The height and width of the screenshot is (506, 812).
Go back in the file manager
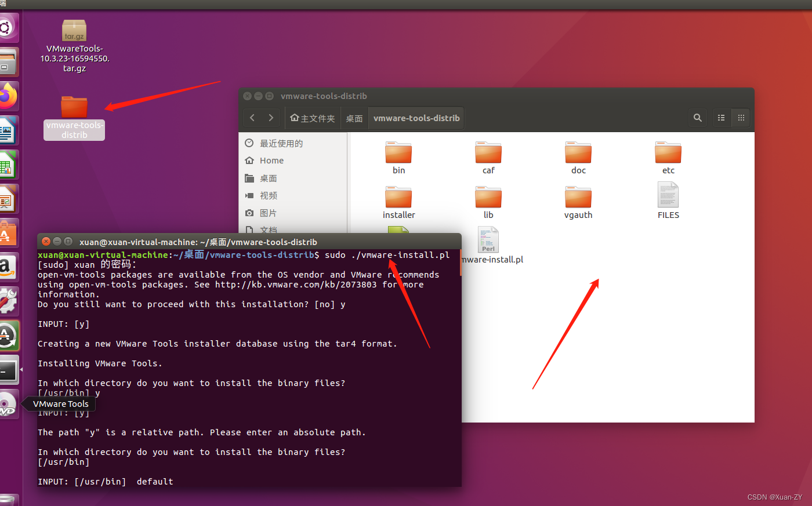click(x=252, y=118)
